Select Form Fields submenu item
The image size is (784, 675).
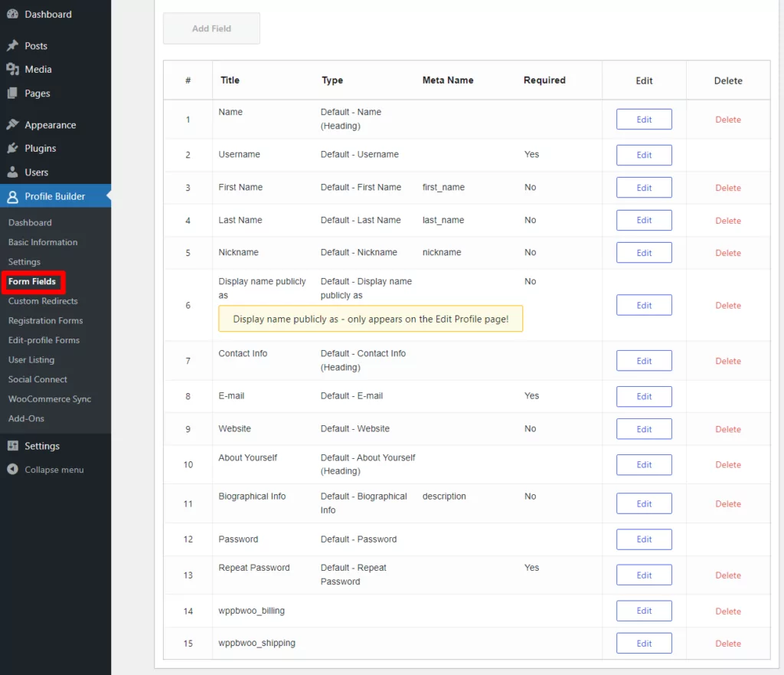coord(32,281)
